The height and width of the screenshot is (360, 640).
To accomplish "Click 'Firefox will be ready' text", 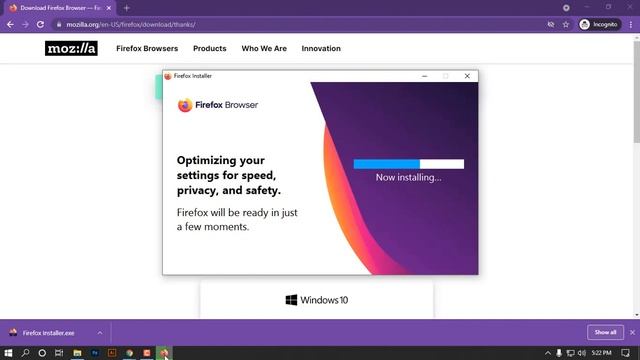I will pyautogui.click(x=237, y=220).
